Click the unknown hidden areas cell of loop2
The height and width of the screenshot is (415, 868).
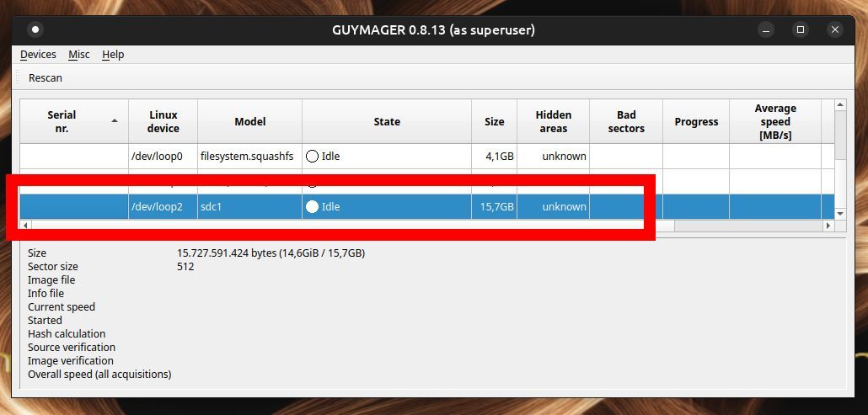coord(553,207)
